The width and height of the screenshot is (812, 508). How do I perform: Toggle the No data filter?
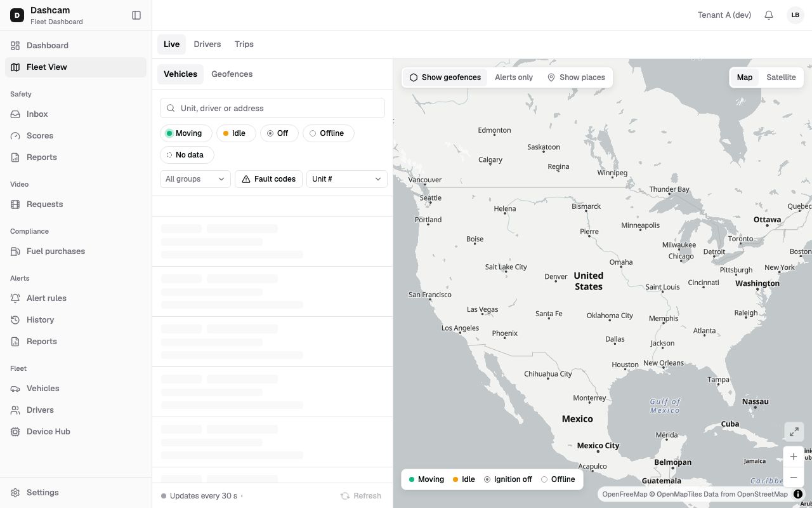[187, 155]
